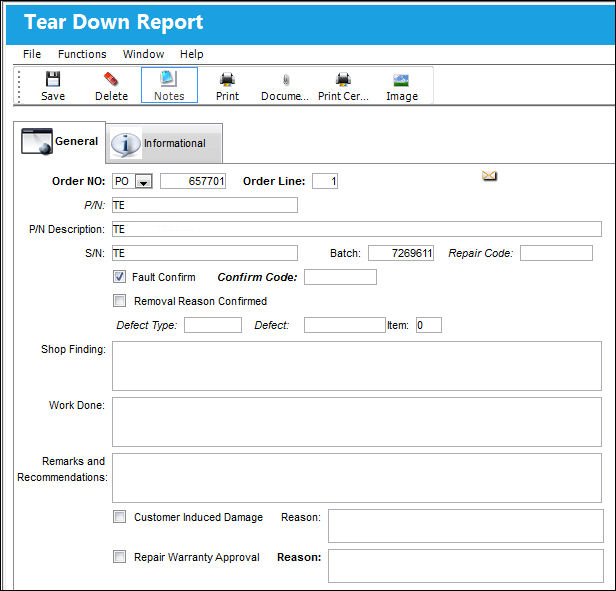Open the Functions menu
616x591 pixels.
tap(82, 54)
